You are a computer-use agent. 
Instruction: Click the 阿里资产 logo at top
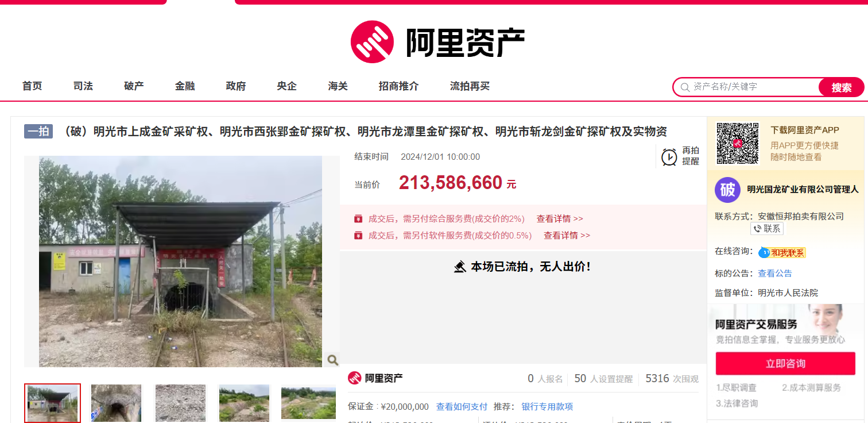[437, 41]
